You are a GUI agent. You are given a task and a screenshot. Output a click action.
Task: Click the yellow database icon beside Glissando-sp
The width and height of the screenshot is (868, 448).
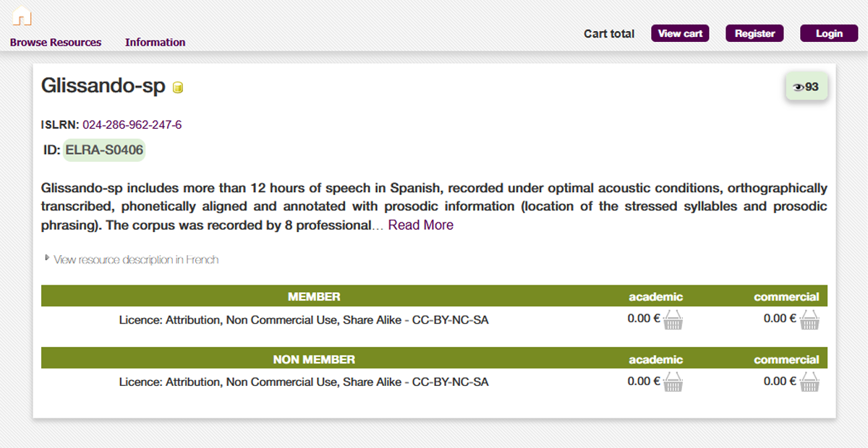tap(178, 88)
